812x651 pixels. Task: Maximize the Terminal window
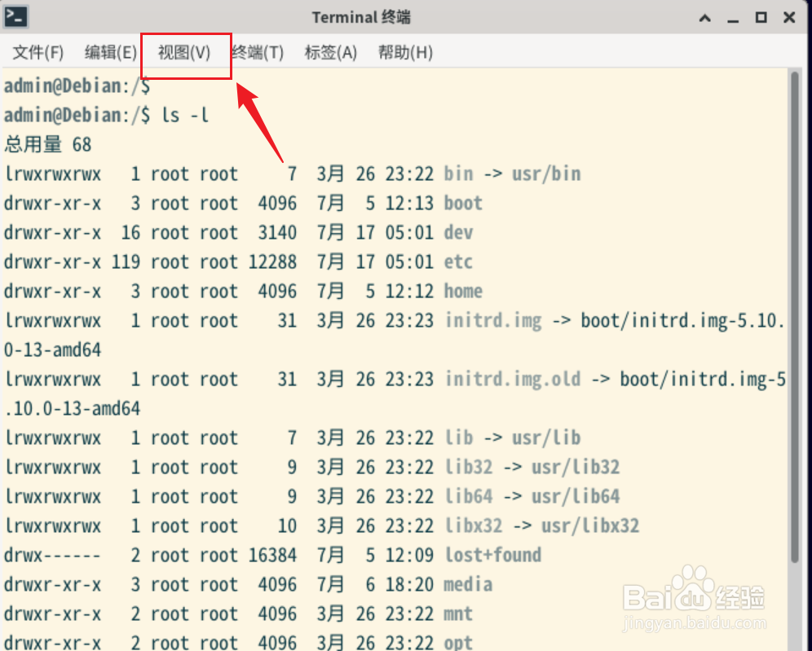(x=761, y=17)
